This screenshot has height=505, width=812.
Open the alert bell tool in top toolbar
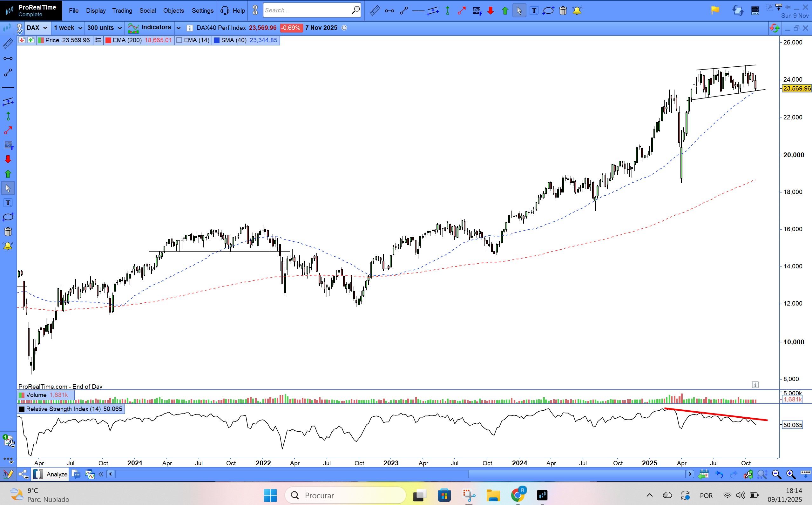577,11
